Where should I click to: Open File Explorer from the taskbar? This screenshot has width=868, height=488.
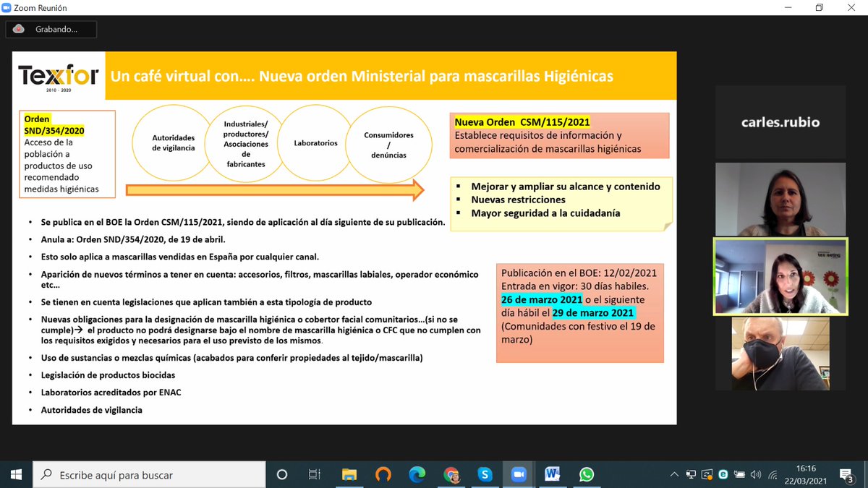[349, 475]
